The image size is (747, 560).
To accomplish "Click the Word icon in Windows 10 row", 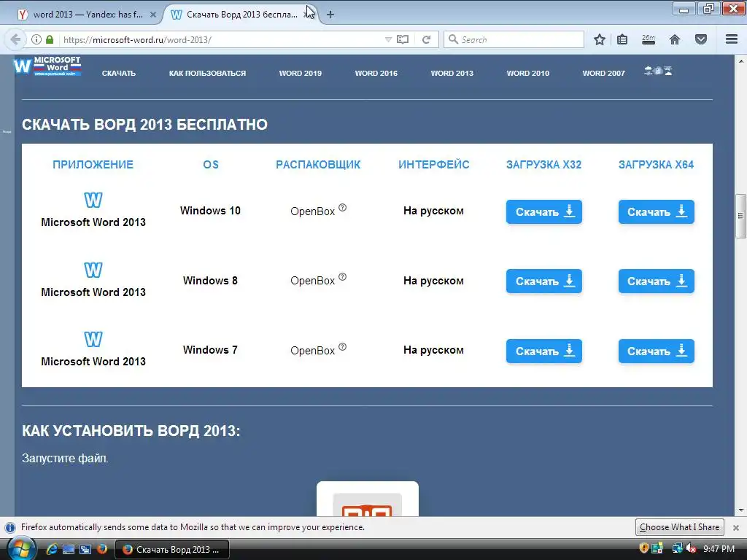I will [x=93, y=200].
